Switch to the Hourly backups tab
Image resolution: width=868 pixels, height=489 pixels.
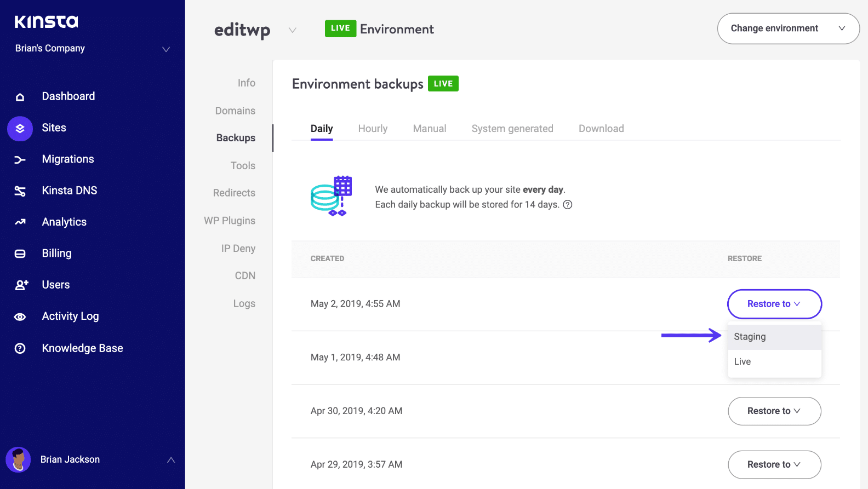point(373,129)
